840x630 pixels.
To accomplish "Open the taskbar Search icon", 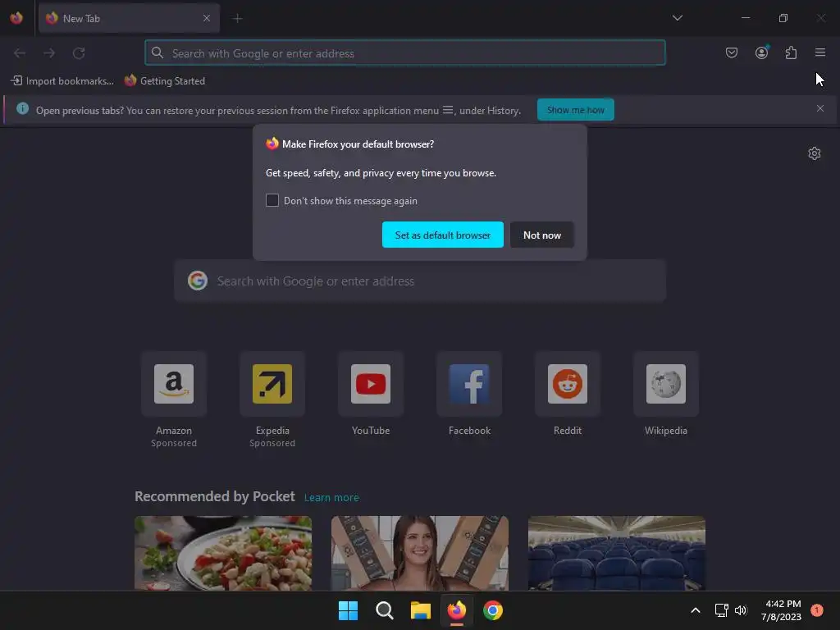I will click(384, 610).
